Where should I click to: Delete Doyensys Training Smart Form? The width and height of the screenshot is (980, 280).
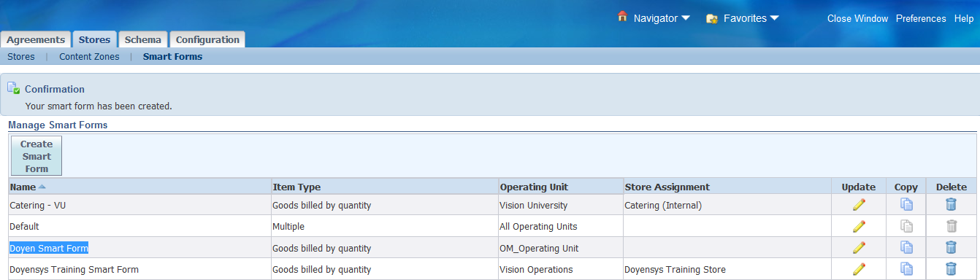tap(951, 269)
